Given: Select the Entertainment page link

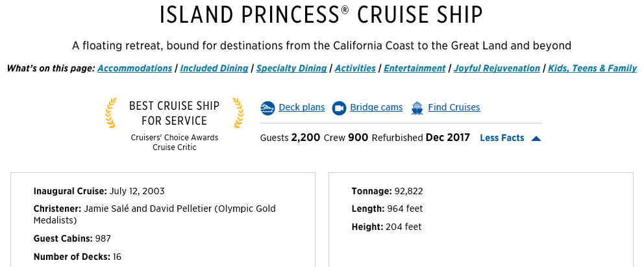Looking at the screenshot, I should click(x=414, y=68).
